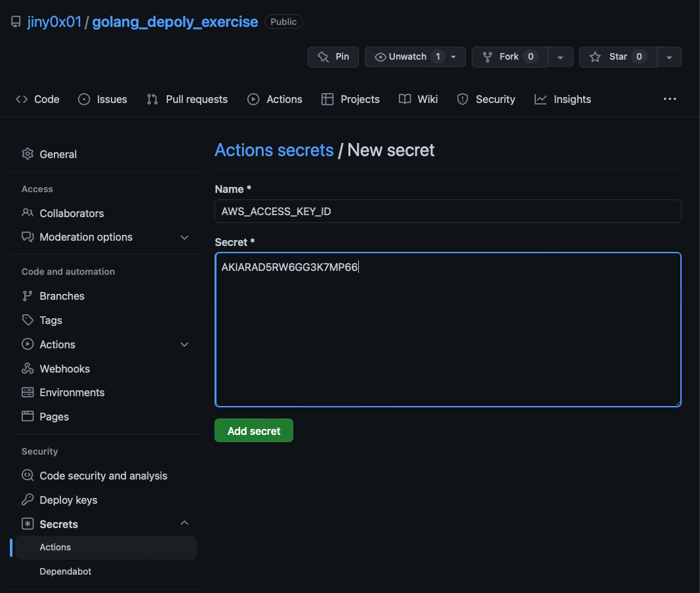Click the key icon beside Deploy keys
The height and width of the screenshot is (593, 700).
coord(28,499)
